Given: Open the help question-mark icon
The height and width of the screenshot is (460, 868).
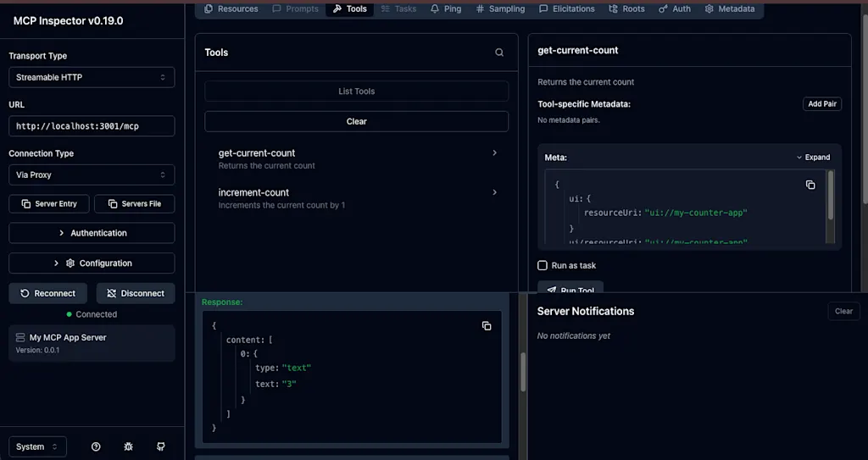Looking at the screenshot, I should coord(96,446).
